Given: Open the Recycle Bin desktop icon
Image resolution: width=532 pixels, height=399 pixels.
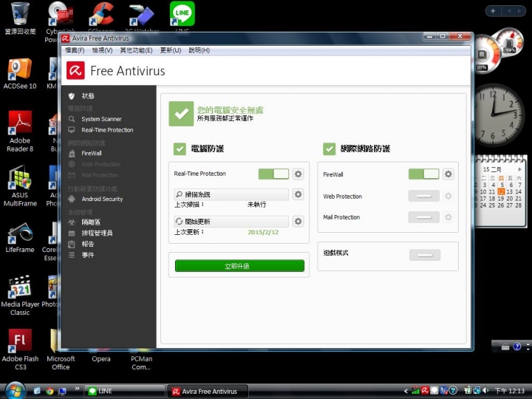Looking at the screenshot, I should [20, 18].
